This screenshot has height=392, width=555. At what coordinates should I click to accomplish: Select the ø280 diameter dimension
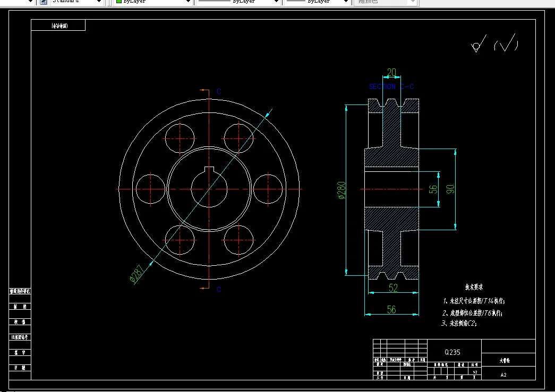coord(341,190)
